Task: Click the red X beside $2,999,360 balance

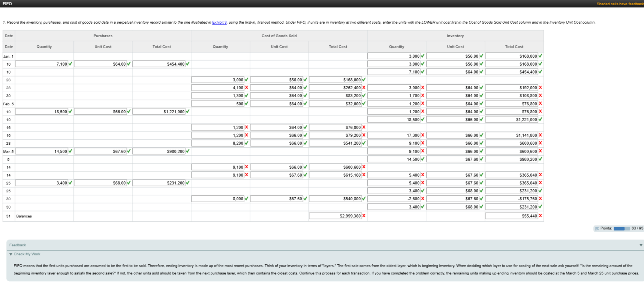Action: pyautogui.click(x=364, y=216)
